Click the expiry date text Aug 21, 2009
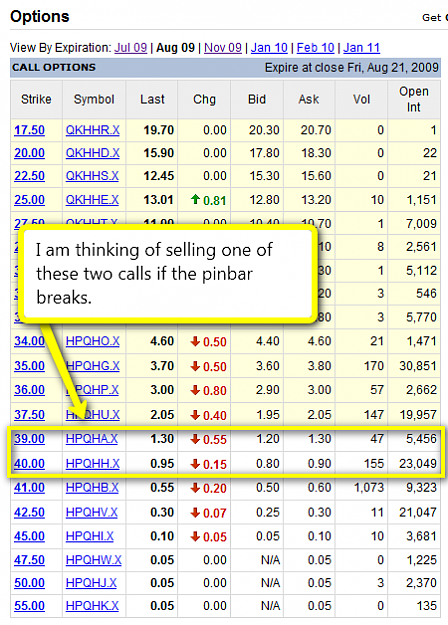This screenshot has height=625, width=448. coord(403,68)
